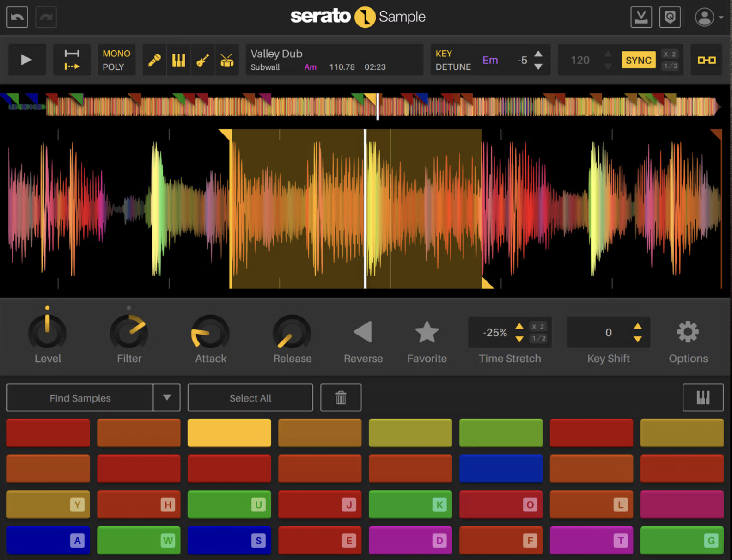Click the Filter knob
This screenshot has width=732, height=560.
click(x=129, y=333)
